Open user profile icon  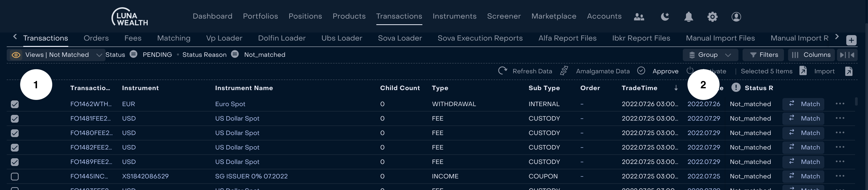point(736,17)
